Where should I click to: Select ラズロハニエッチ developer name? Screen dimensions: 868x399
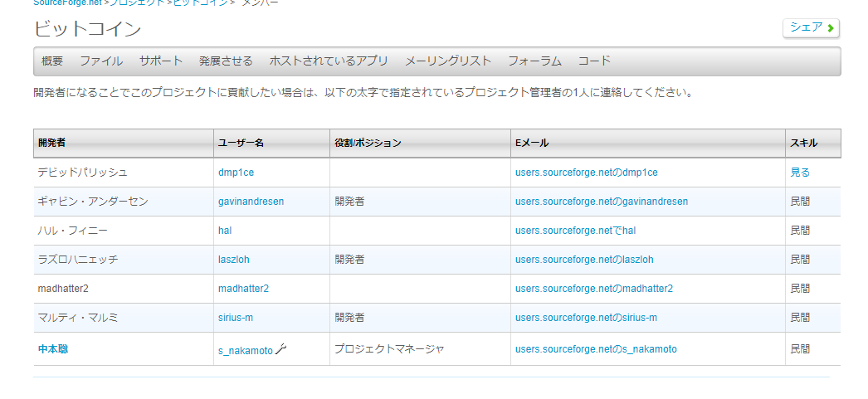coord(77,259)
